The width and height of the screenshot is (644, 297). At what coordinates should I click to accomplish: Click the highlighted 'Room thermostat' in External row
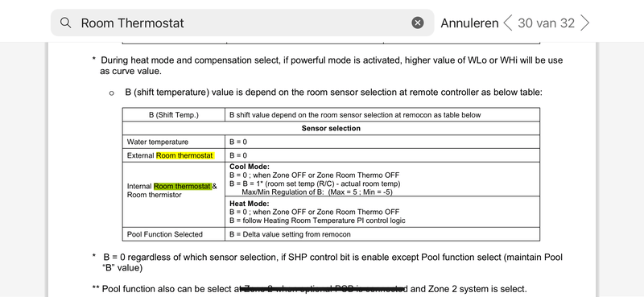pyautogui.click(x=185, y=155)
